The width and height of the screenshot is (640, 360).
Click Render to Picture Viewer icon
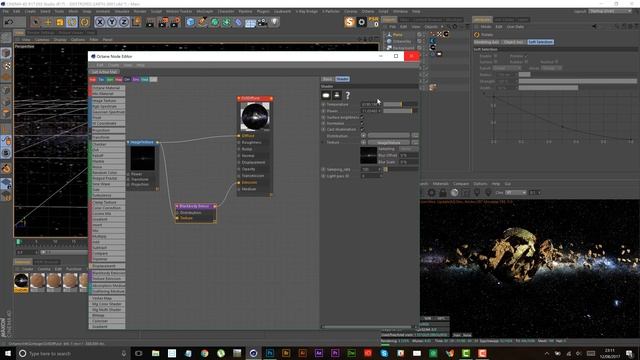pos(163,22)
